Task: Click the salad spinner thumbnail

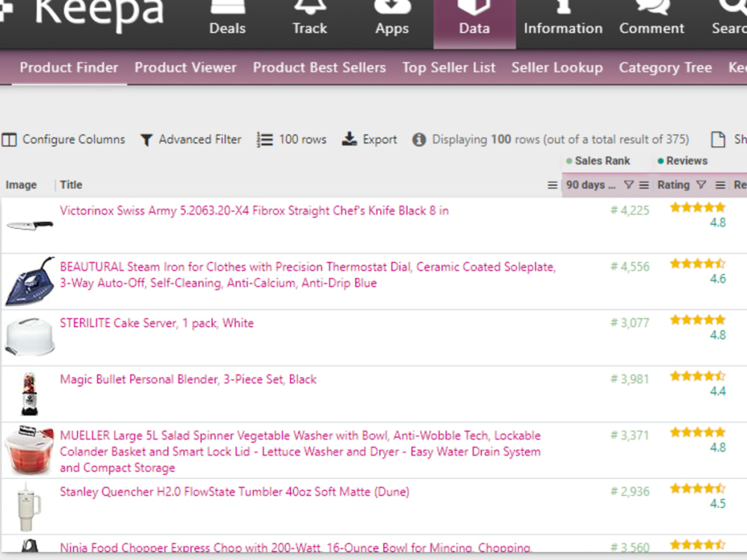Action: (30, 450)
